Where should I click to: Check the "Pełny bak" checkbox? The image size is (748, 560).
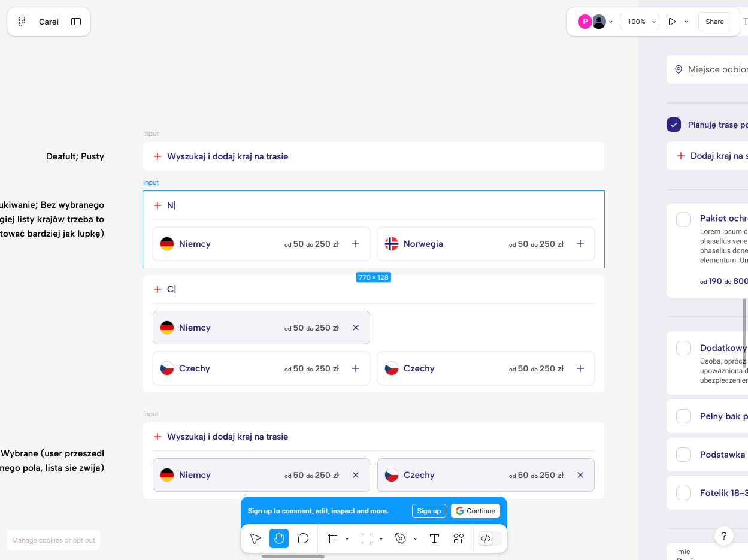pos(683,416)
